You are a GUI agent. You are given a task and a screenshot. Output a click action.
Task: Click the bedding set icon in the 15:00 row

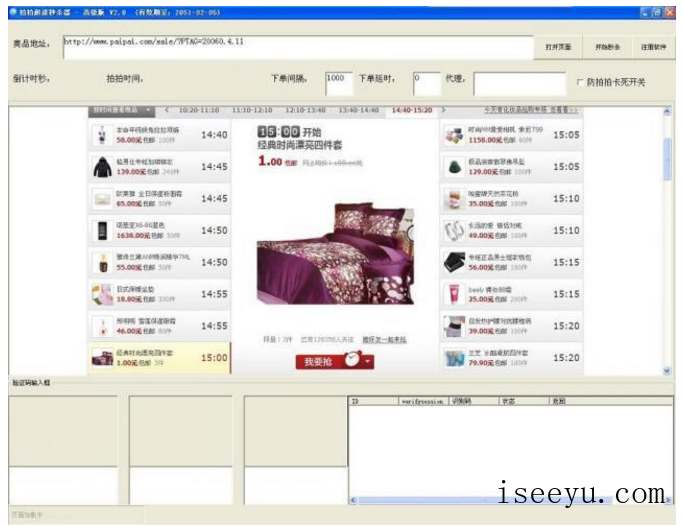point(102,357)
